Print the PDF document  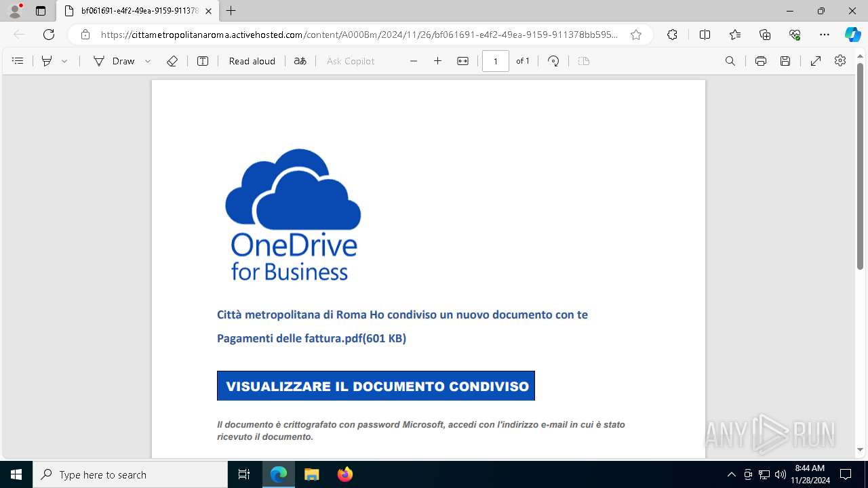coord(761,61)
